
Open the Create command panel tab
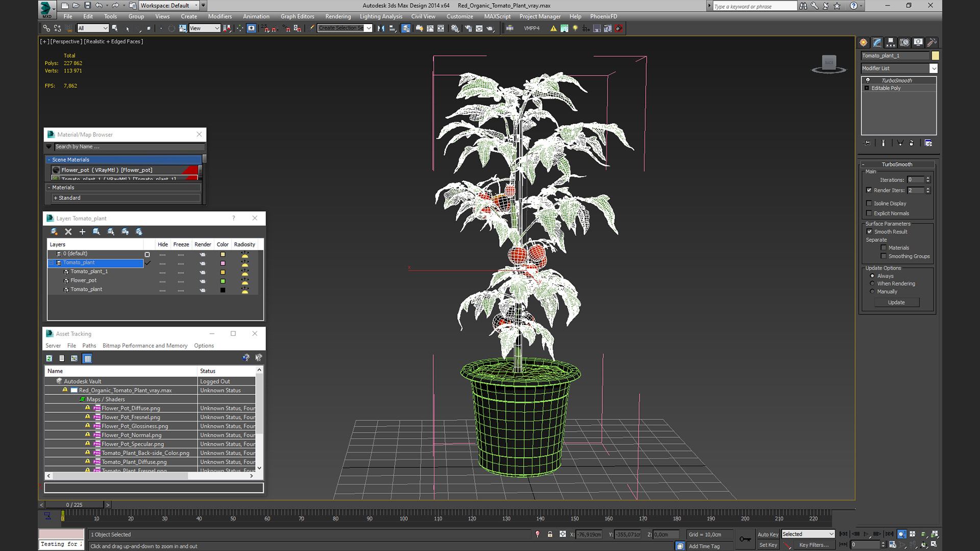pyautogui.click(x=863, y=42)
